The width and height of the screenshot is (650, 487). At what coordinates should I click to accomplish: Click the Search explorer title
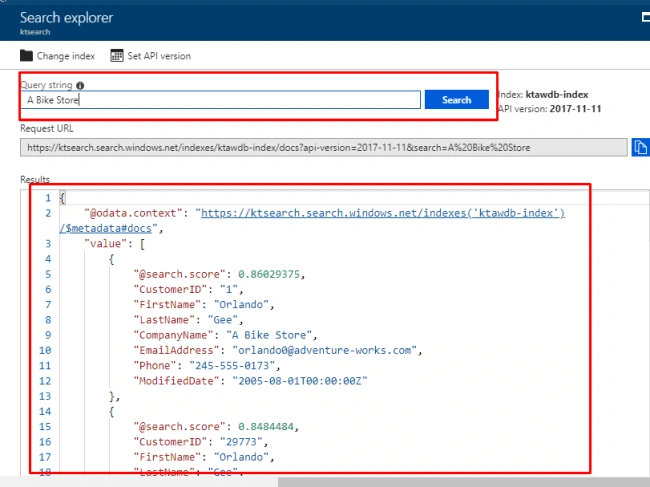[66, 17]
